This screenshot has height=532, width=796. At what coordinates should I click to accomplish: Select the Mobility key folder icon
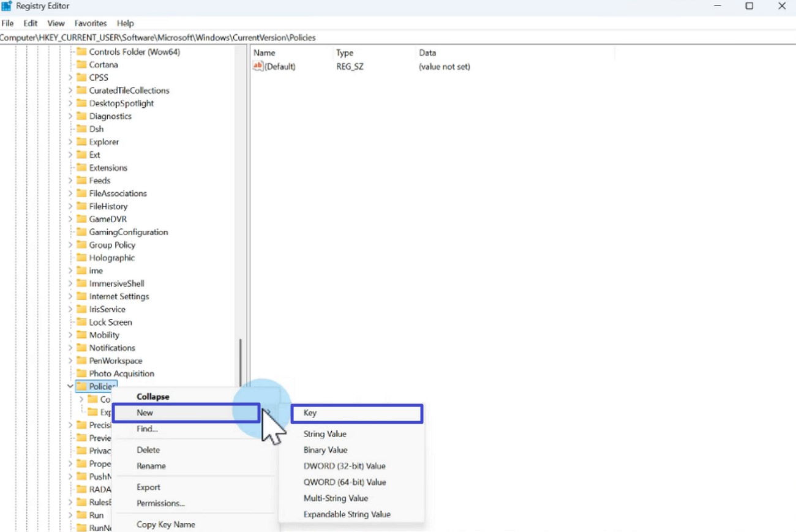tap(81, 335)
